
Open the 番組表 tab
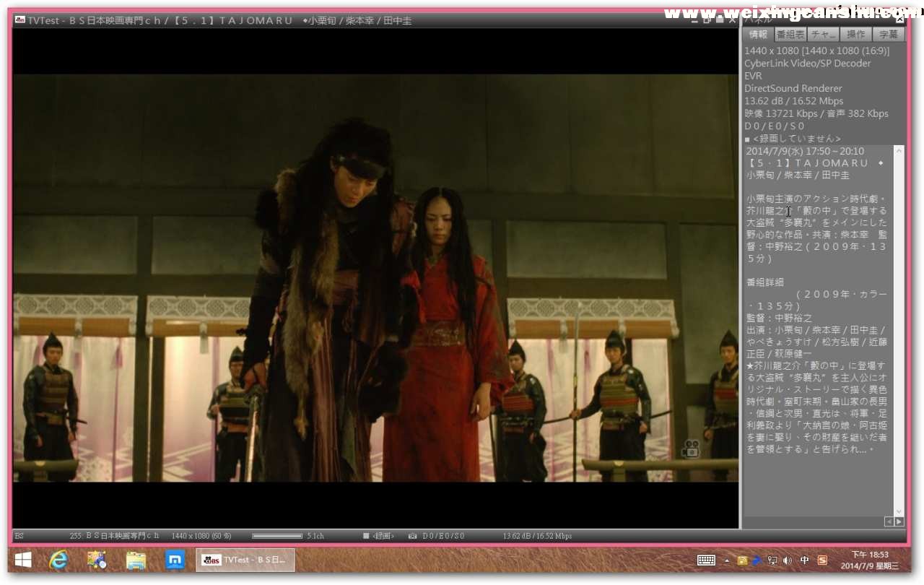[790, 34]
